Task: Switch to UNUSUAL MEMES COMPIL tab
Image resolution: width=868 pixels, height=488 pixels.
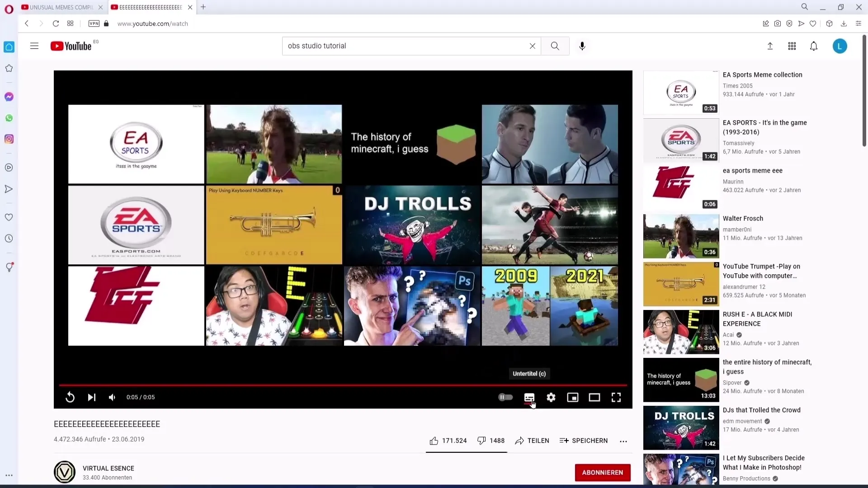Action: click(61, 7)
